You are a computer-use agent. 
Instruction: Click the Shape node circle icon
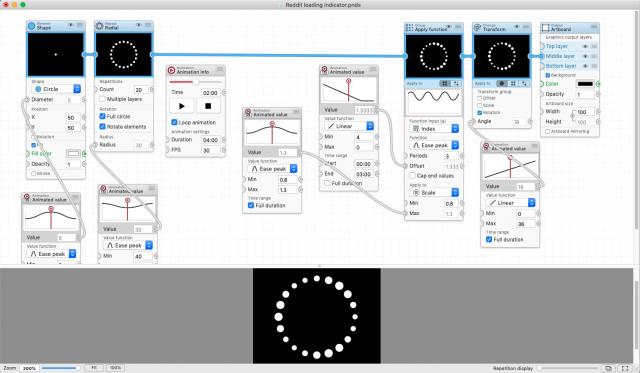[31, 26]
